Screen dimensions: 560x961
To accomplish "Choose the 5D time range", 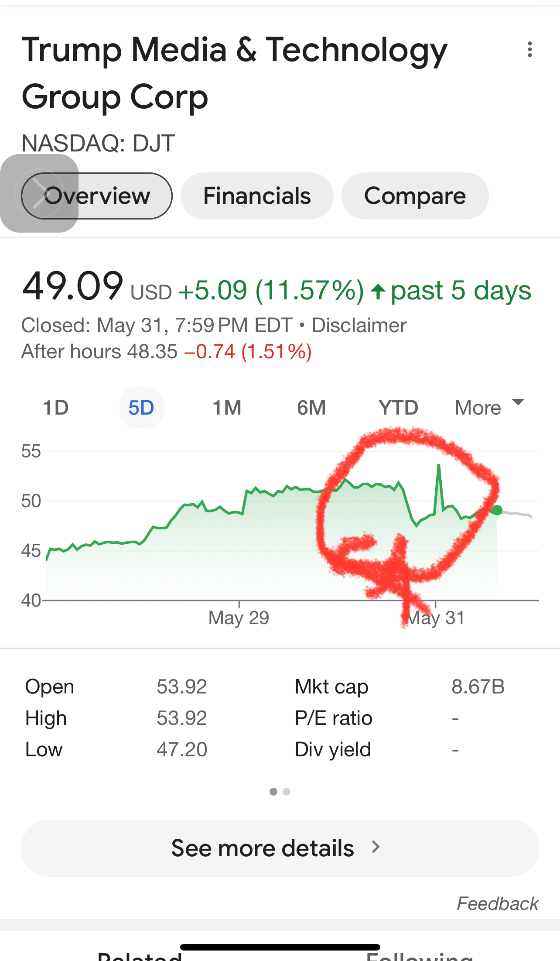I will (x=141, y=408).
